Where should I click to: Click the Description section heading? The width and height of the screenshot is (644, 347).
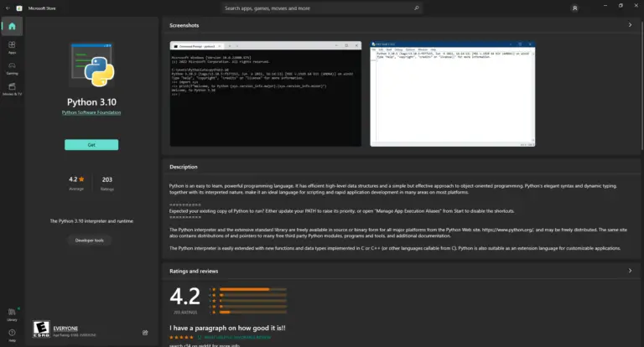click(183, 167)
